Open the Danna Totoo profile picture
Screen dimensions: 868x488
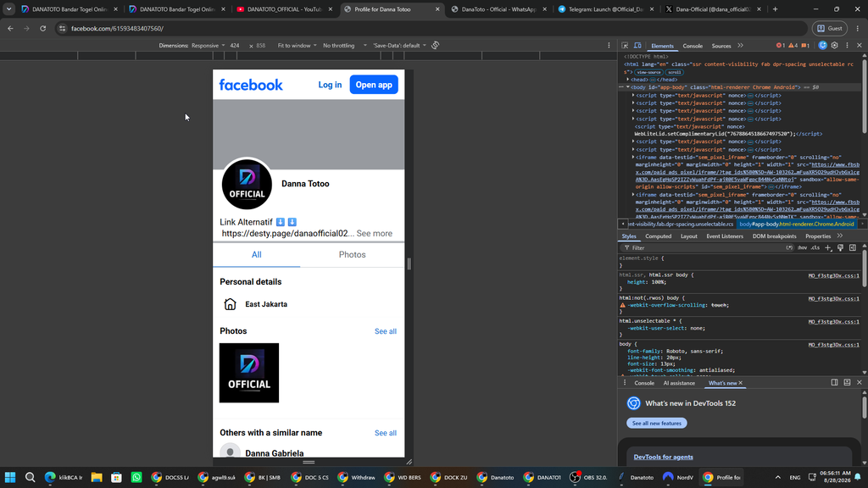point(247,184)
